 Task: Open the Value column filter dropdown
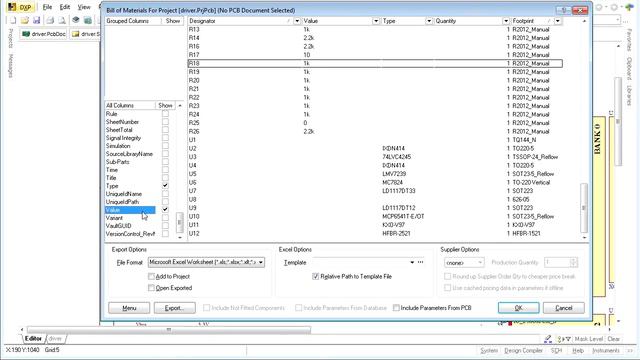376,21
